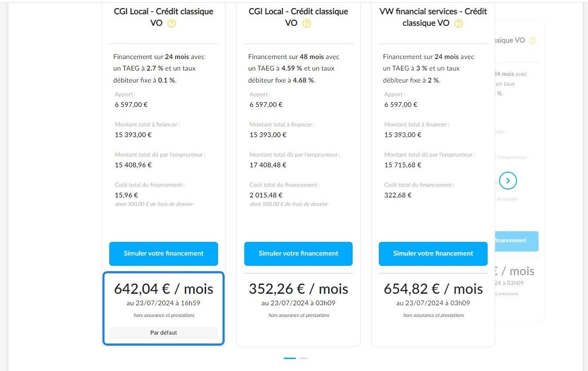Simulate financing for the VW 654,82 € offer
Viewport: 588px width, 371px height.
[x=433, y=254]
